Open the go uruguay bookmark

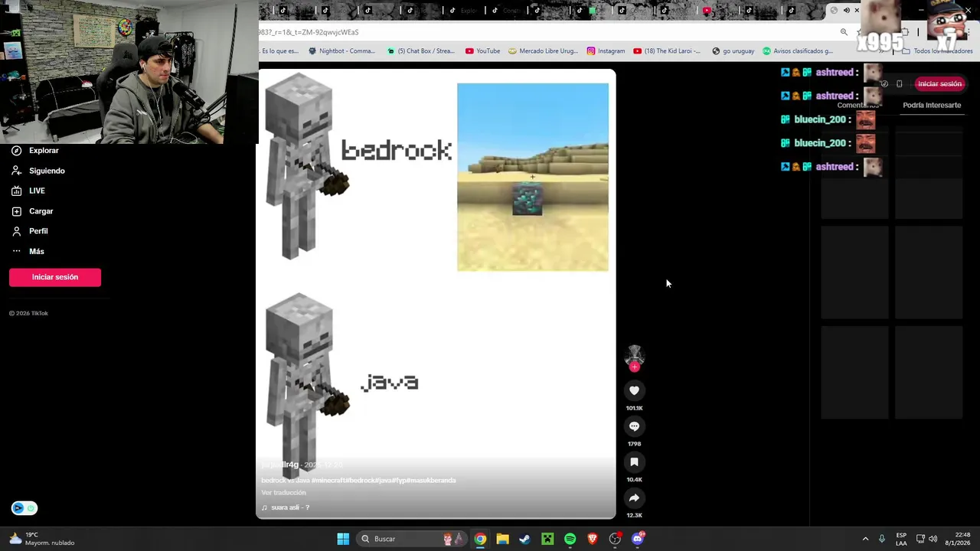pos(733,51)
